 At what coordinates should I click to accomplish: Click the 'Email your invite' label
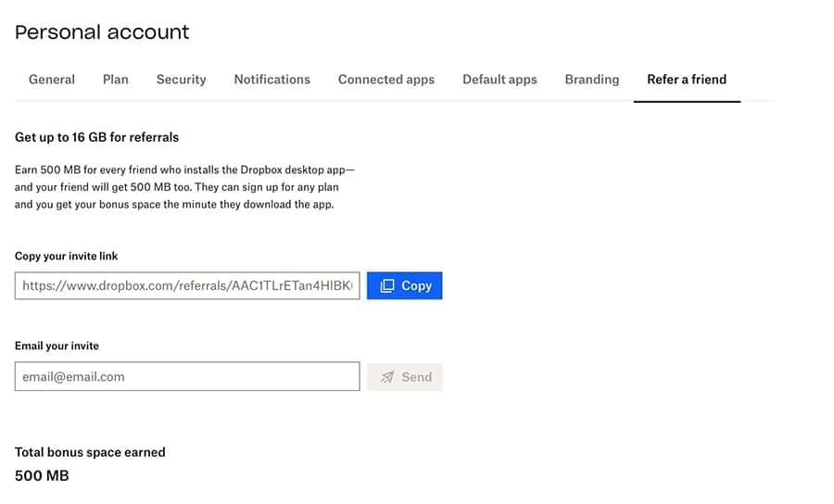tap(57, 346)
